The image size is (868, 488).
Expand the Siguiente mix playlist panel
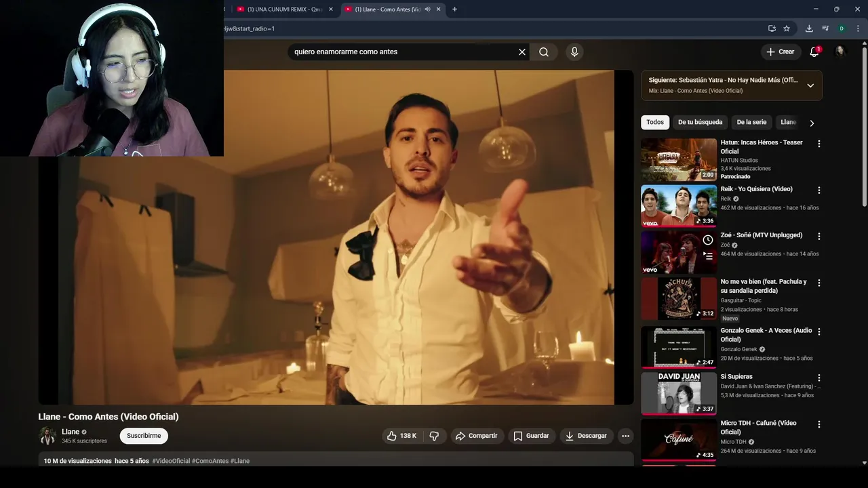[x=810, y=85]
